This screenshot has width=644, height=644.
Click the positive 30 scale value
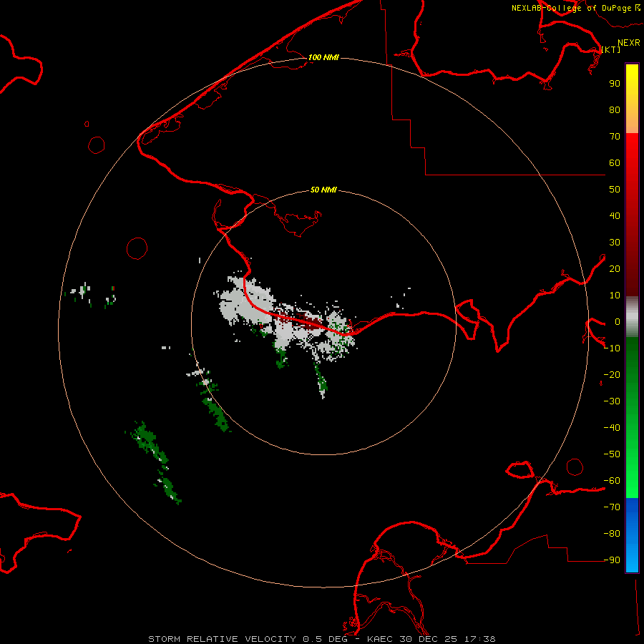point(615,243)
